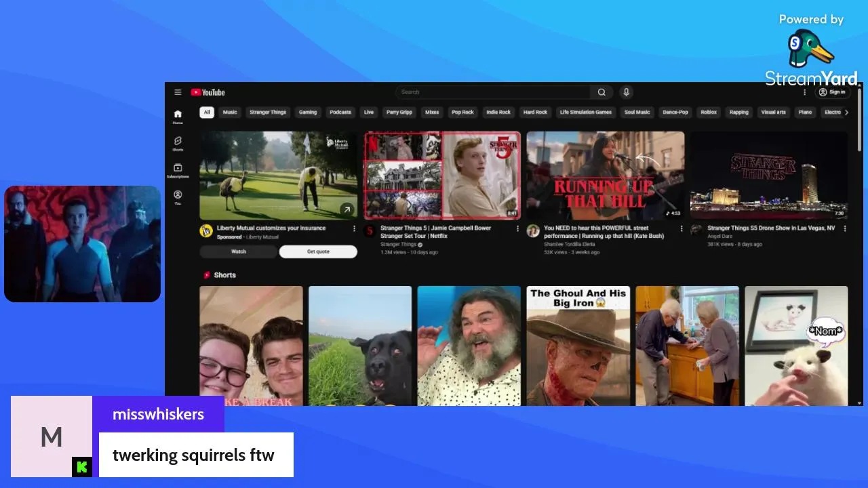
Task: Select the Podcasts filter chip
Action: tap(340, 113)
